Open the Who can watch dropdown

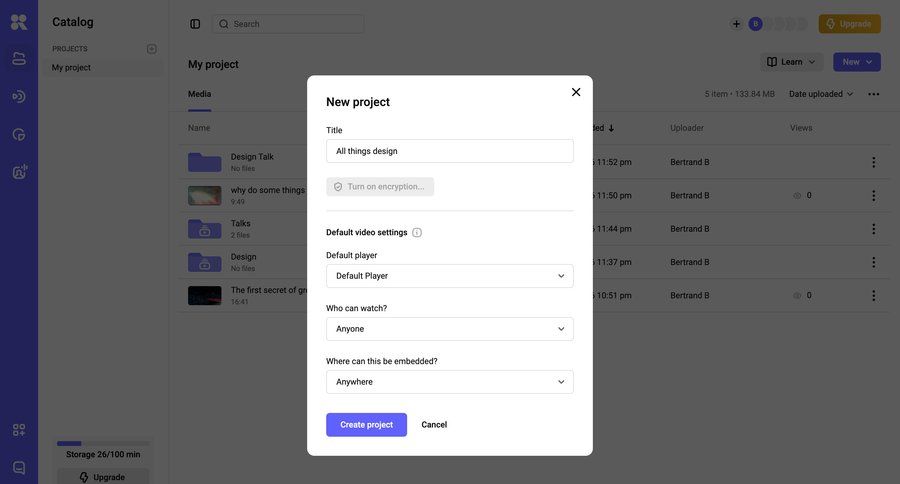[x=449, y=329]
